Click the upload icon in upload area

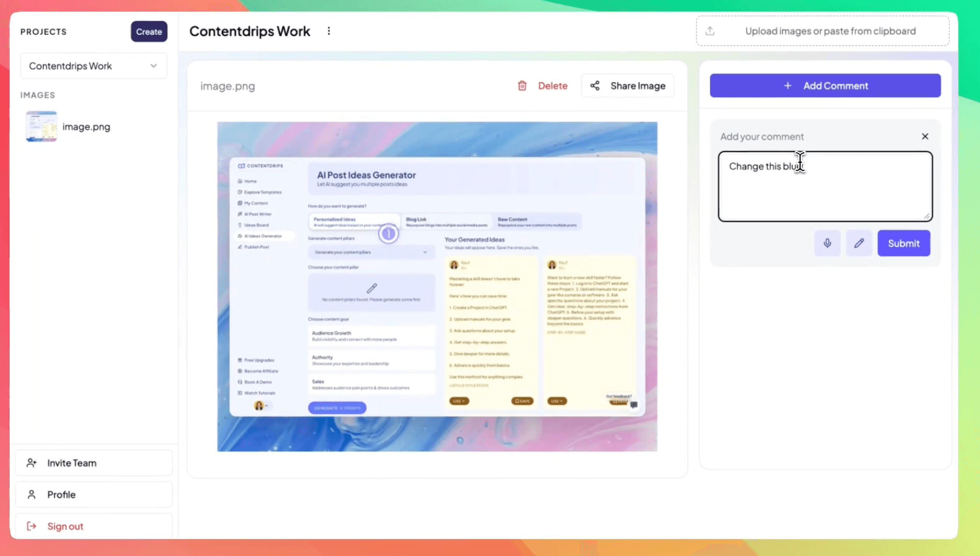[710, 31]
